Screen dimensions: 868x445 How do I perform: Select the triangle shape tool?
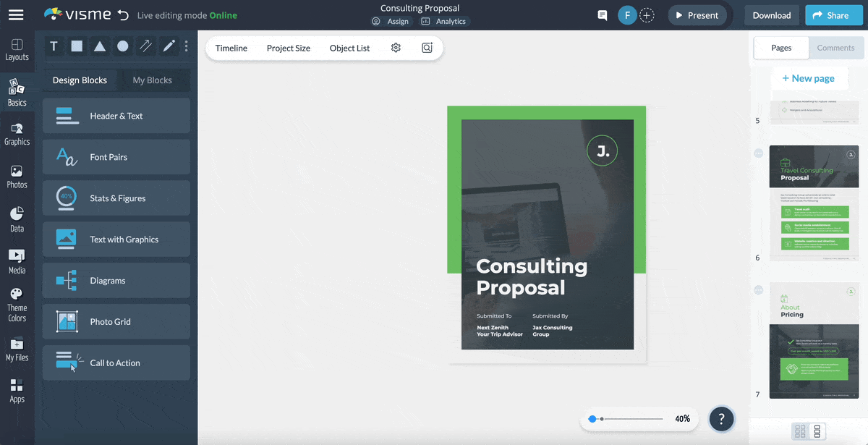click(x=100, y=46)
